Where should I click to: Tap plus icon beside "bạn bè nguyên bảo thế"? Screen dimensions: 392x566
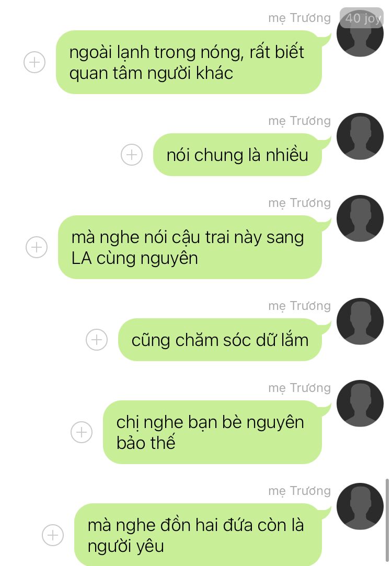(81, 432)
